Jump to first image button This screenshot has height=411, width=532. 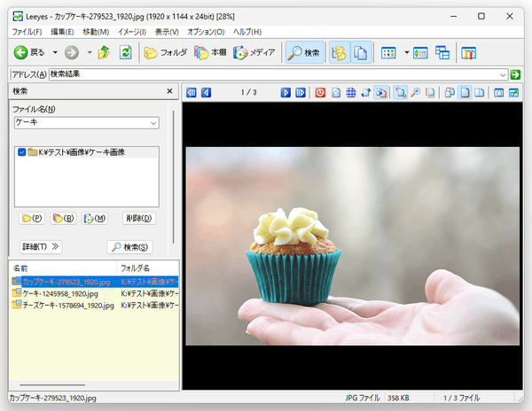tap(192, 92)
